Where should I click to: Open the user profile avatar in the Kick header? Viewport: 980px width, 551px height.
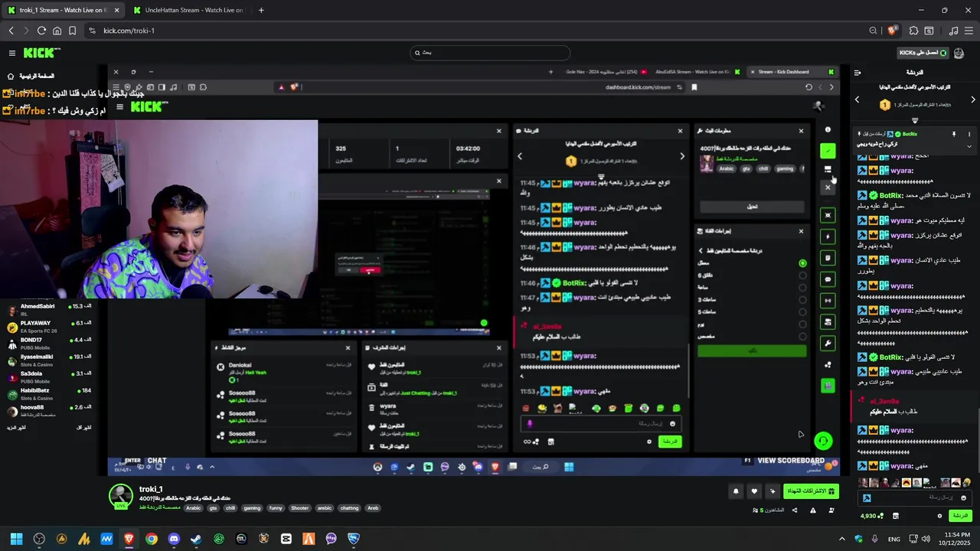(959, 53)
